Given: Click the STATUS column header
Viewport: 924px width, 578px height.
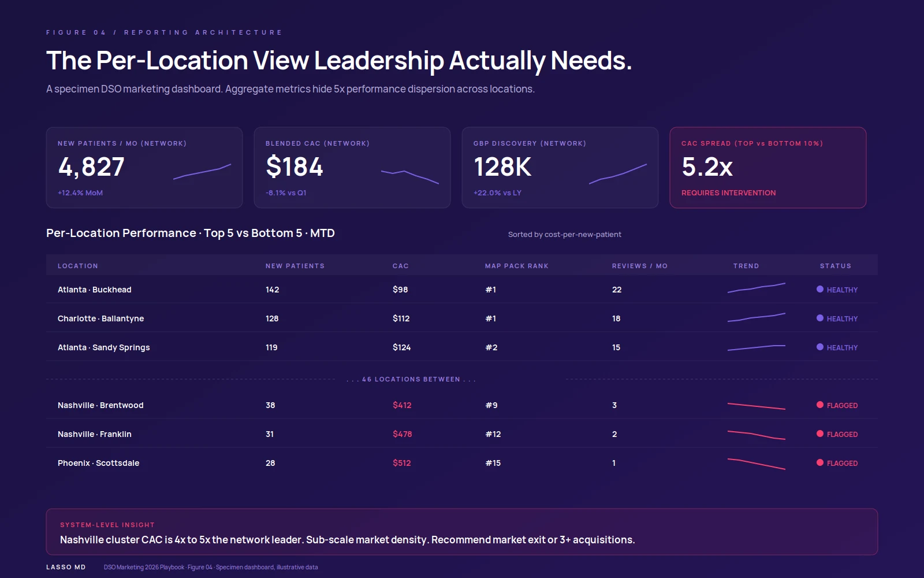Looking at the screenshot, I should (836, 266).
